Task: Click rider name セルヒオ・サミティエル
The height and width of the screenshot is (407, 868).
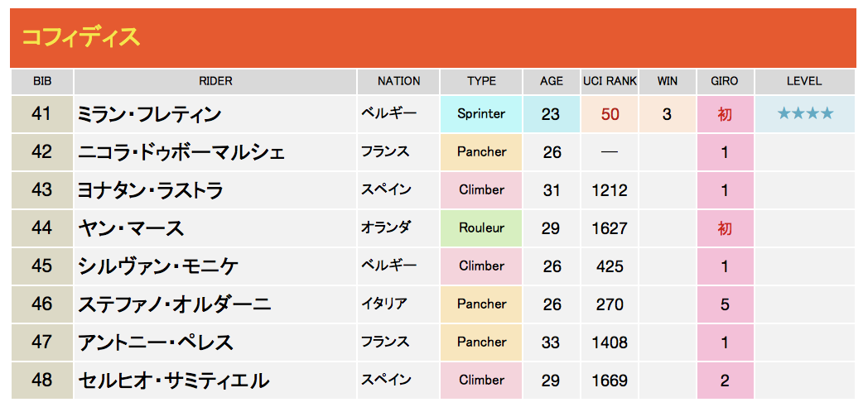Action: pos(174,381)
